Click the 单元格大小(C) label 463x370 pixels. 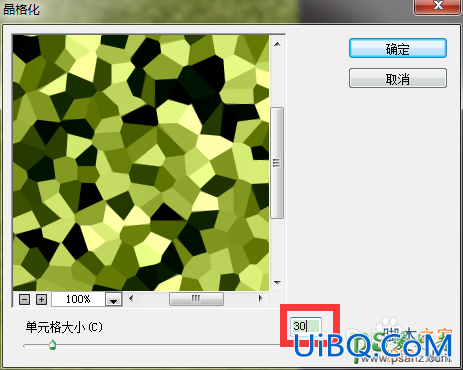[x=64, y=327]
